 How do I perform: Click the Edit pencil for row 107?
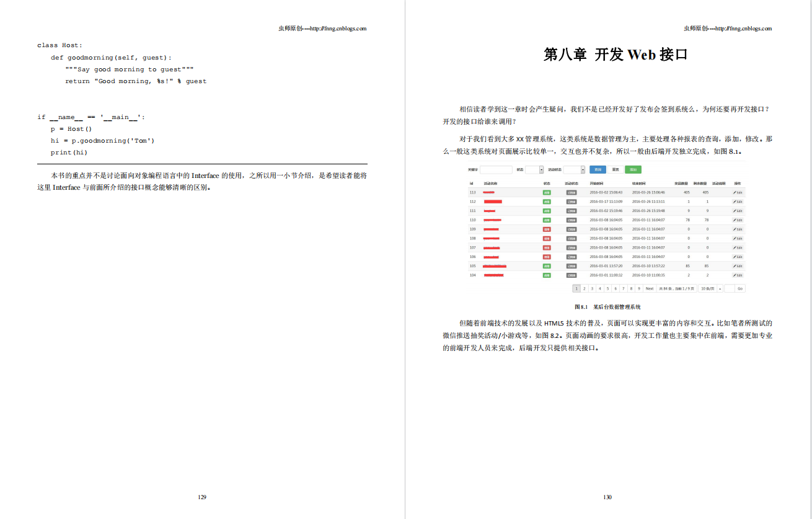pos(738,247)
